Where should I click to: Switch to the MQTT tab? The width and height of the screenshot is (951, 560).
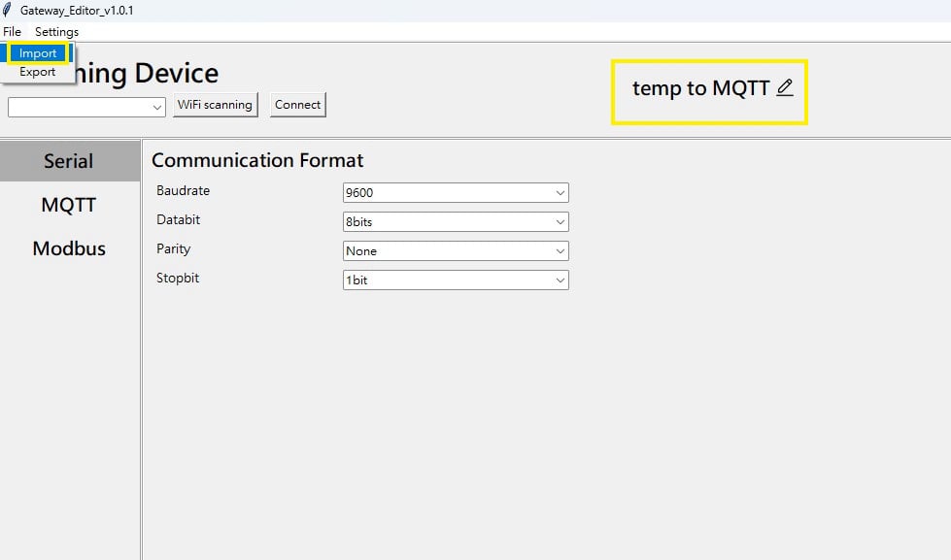69,205
